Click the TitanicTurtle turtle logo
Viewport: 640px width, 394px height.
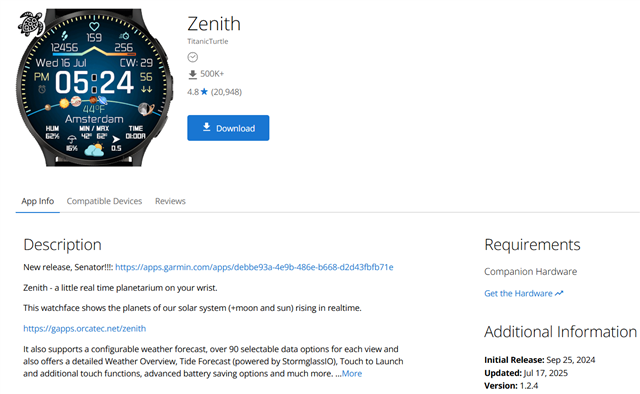tap(31, 24)
